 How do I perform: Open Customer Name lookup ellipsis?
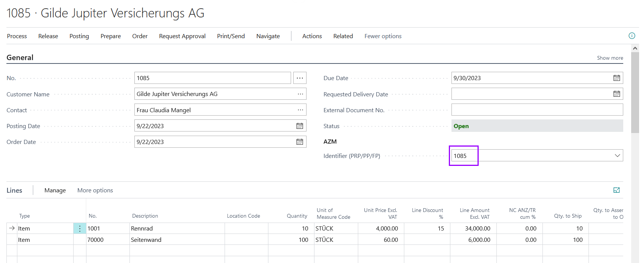[300, 94]
